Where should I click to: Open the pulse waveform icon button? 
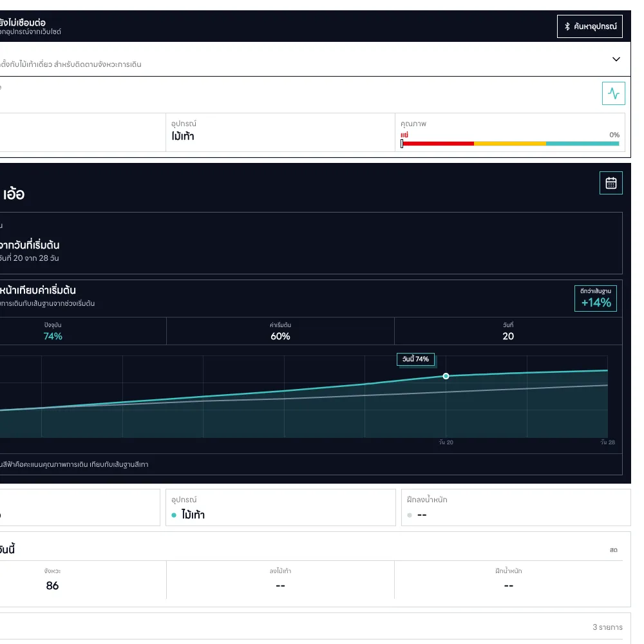coord(613,93)
